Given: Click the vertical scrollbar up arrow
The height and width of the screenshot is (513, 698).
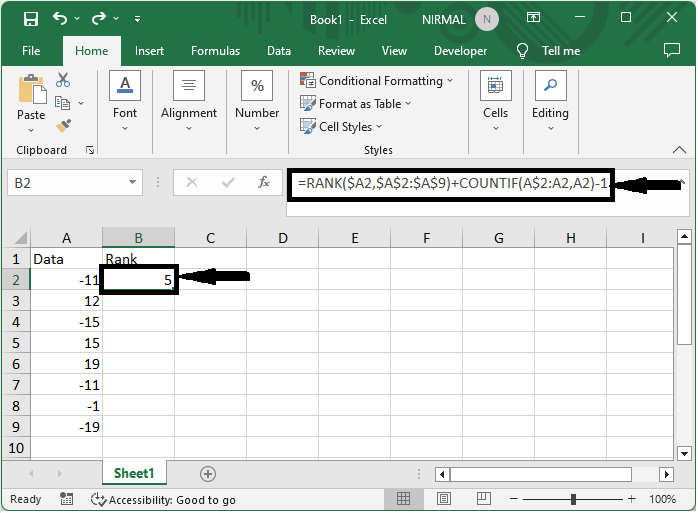Looking at the screenshot, I should 684,237.
